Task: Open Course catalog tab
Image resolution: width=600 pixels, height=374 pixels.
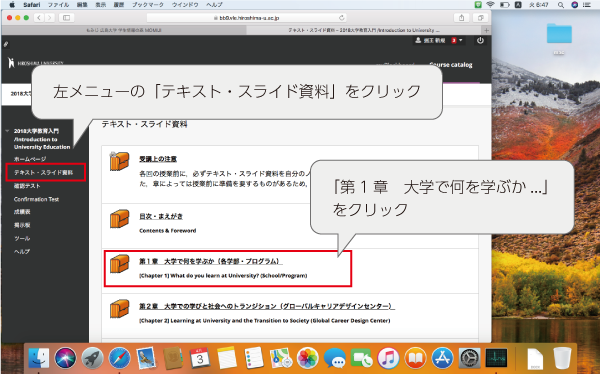Action: (451, 65)
